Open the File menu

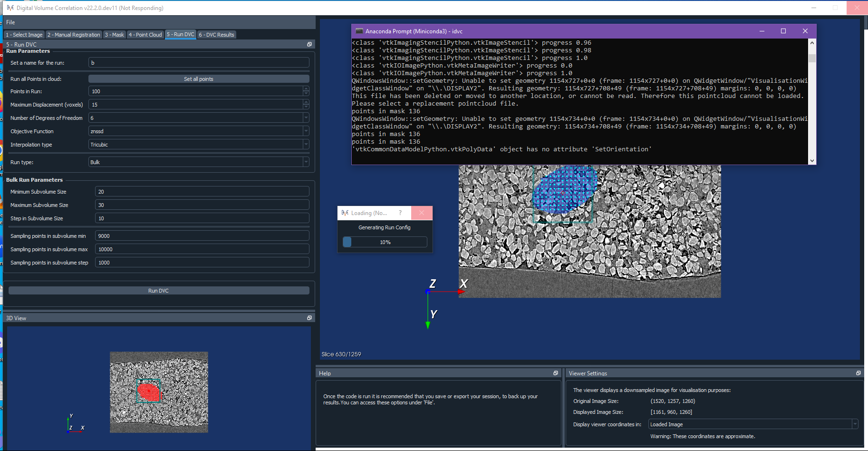point(10,22)
